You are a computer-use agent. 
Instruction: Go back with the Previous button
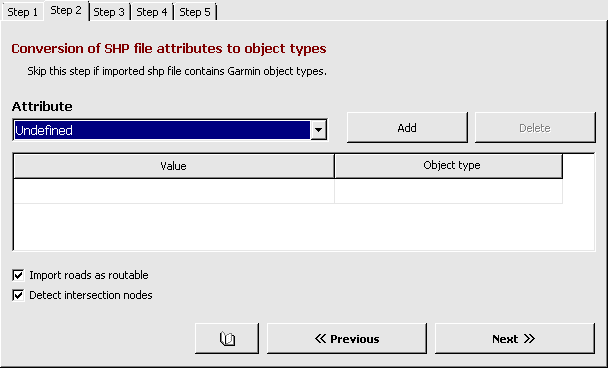click(347, 339)
